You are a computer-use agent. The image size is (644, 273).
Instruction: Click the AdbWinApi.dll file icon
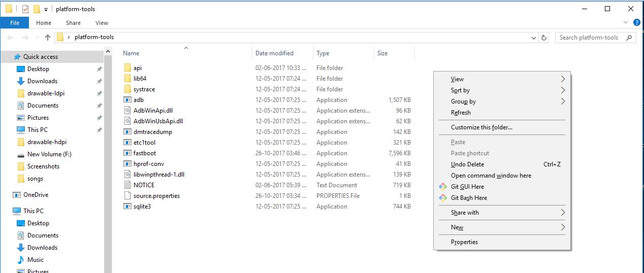click(127, 111)
